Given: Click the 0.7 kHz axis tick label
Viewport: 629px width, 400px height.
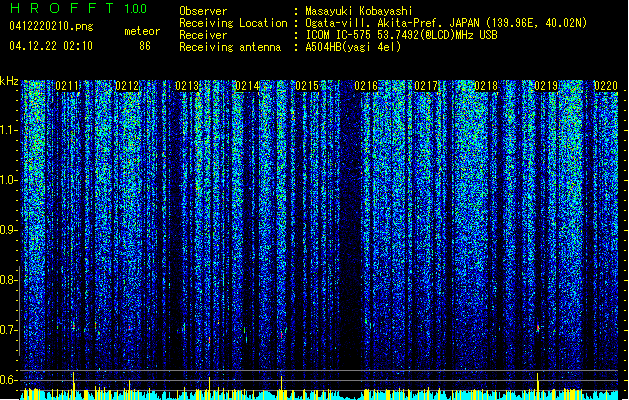Looking at the screenshot, I should coord(9,330).
